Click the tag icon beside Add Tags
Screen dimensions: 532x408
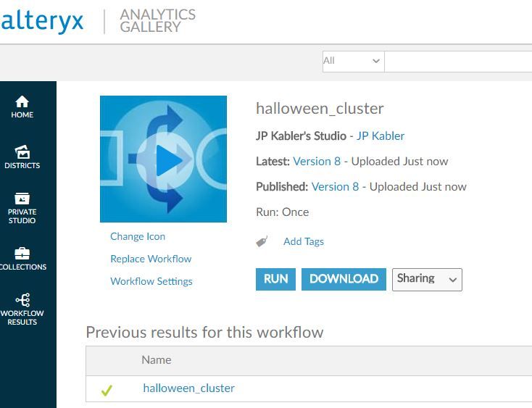coord(262,241)
